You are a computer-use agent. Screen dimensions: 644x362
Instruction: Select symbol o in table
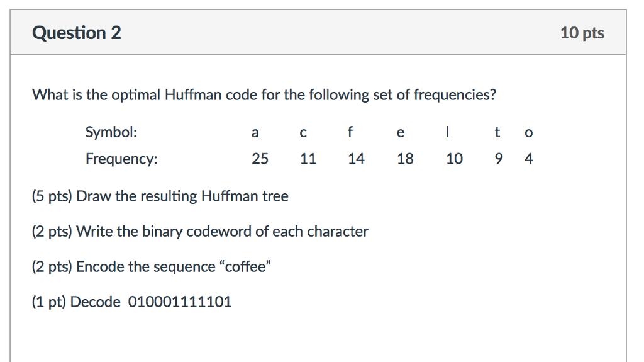[x=528, y=132]
